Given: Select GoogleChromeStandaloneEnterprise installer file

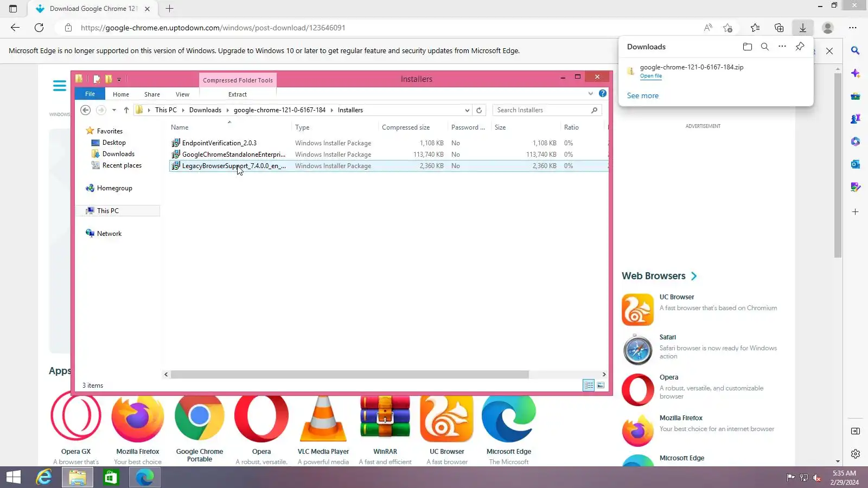Looking at the screenshot, I should tap(234, 155).
